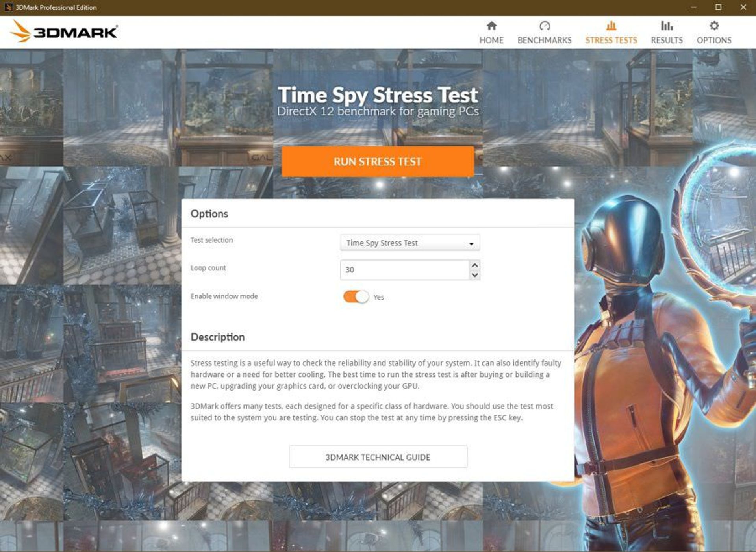
Task: Click the 3DMark title bar app icon
Action: pos(8,7)
